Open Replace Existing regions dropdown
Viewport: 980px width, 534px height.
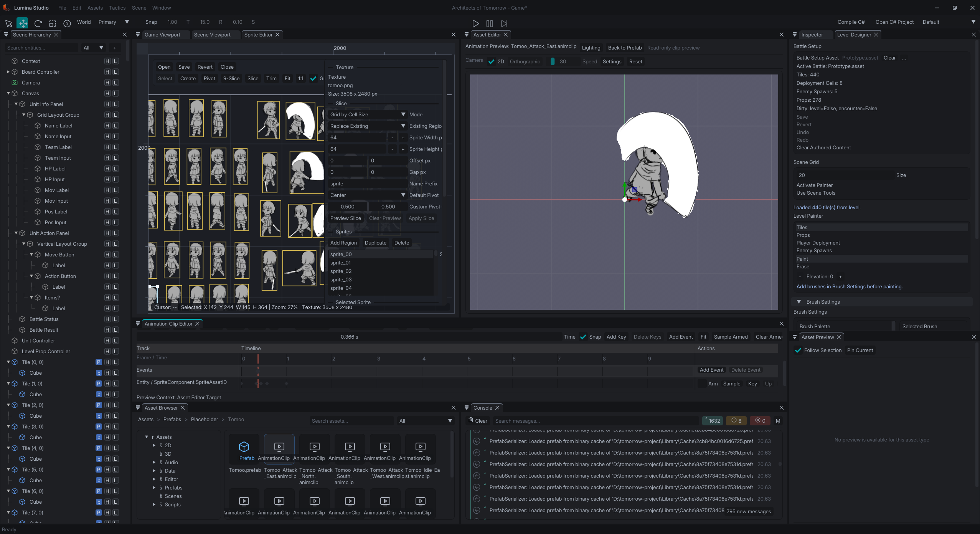tap(367, 126)
